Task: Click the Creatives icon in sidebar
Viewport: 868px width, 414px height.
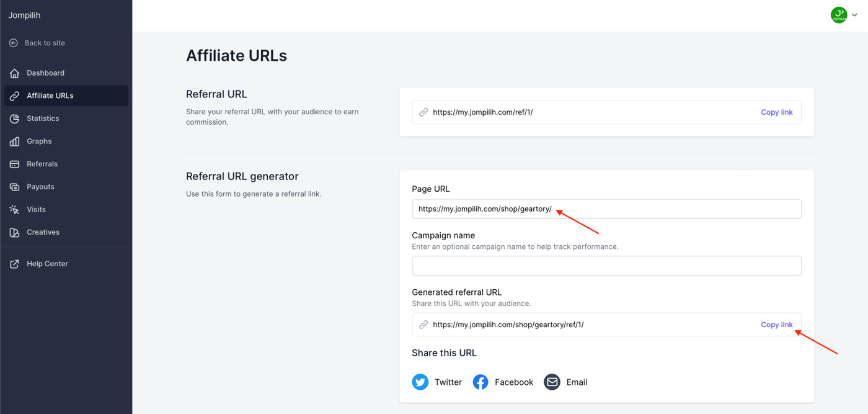Action: (14, 233)
